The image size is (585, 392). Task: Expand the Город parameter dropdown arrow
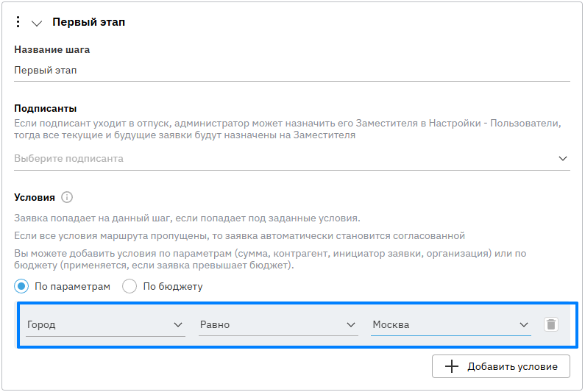(x=177, y=325)
